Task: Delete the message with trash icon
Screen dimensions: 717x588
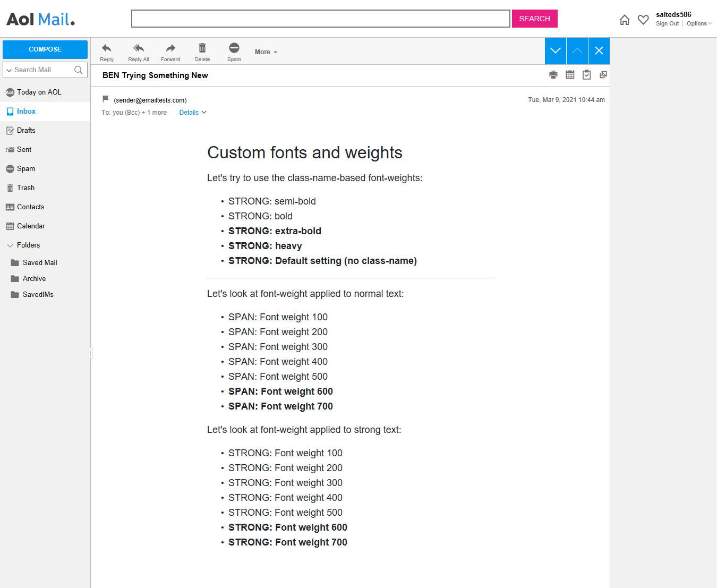Action: click(202, 48)
